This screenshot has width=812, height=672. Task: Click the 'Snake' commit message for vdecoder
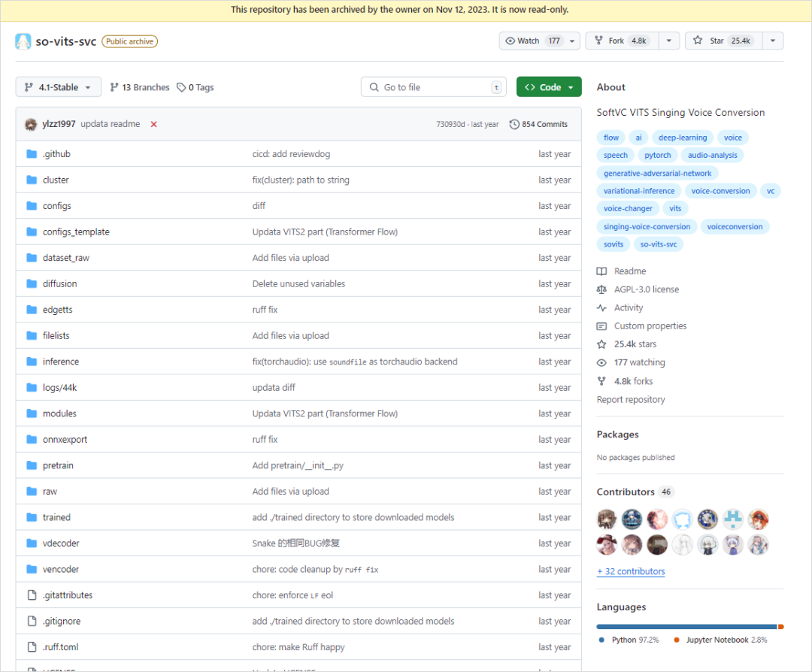(295, 543)
